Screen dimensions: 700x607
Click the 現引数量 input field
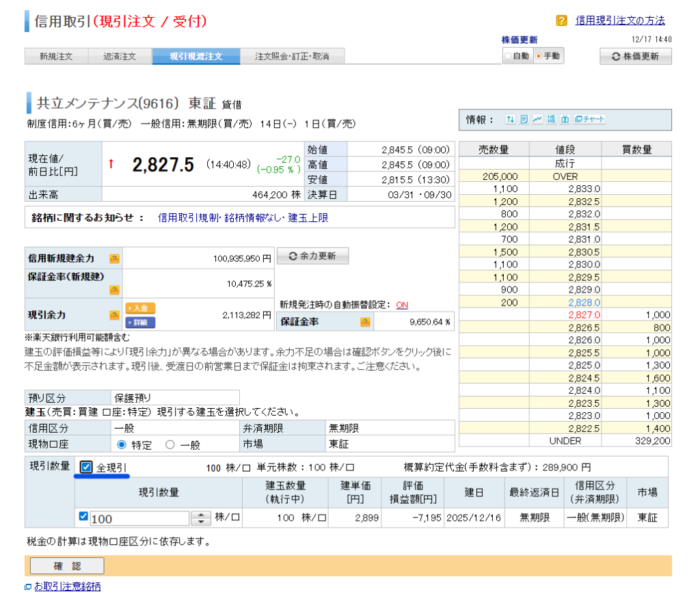pyautogui.click(x=139, y=518)
